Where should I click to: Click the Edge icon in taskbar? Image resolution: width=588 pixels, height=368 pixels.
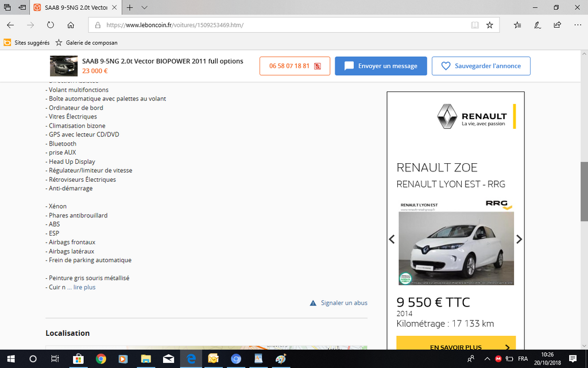[191, 359]
